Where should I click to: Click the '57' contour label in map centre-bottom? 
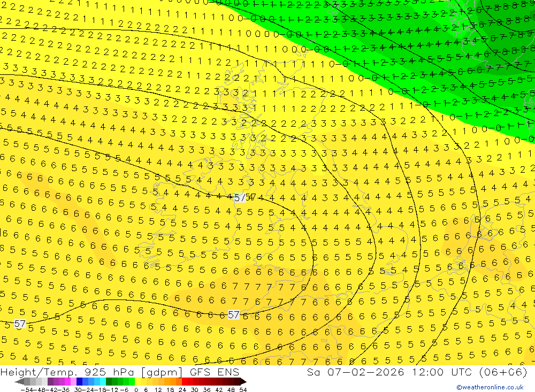click(233, 314)
